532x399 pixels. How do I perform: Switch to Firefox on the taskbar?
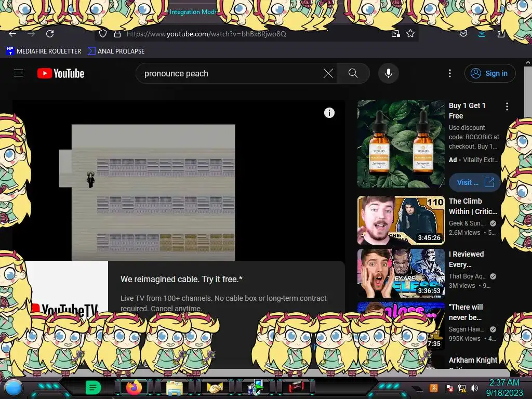pos(134,388)
